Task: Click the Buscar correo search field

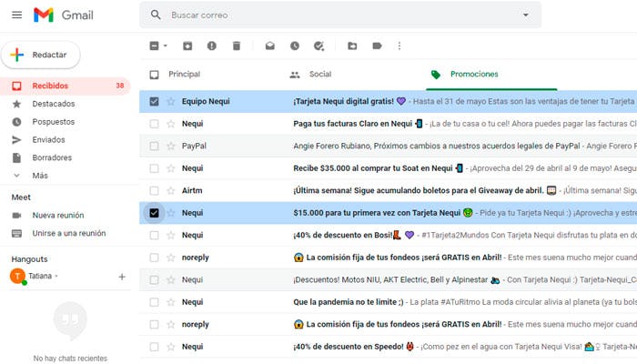Action: (x=337, y=15)
